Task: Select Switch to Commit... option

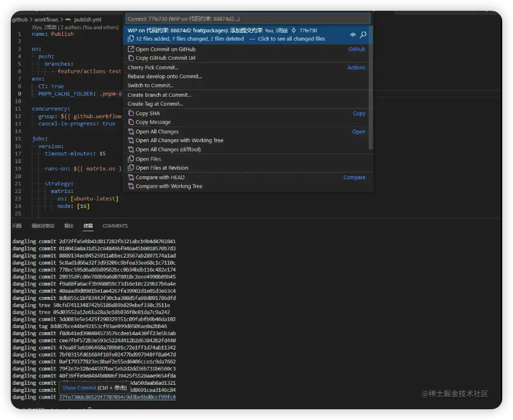Action: click(x=151, y=85)
